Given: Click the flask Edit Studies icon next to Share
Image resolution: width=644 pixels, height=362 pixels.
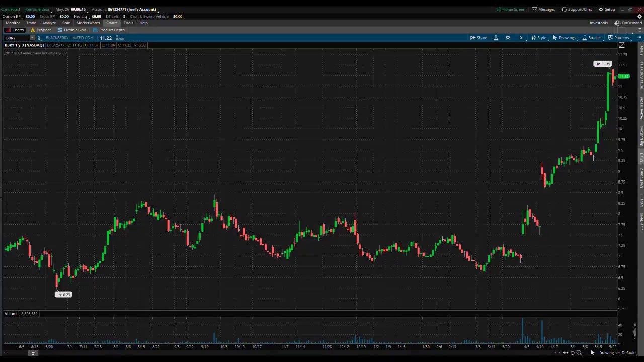Looking at the screenshot, I should (496, 38).
